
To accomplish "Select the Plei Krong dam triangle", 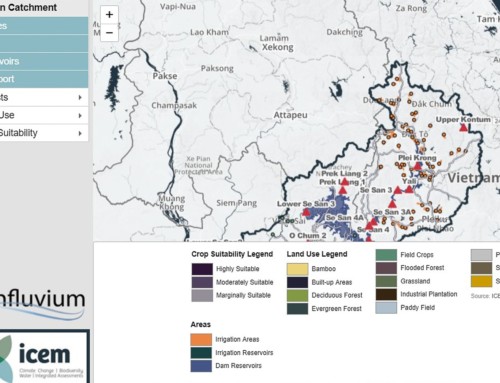I will 418,166.
